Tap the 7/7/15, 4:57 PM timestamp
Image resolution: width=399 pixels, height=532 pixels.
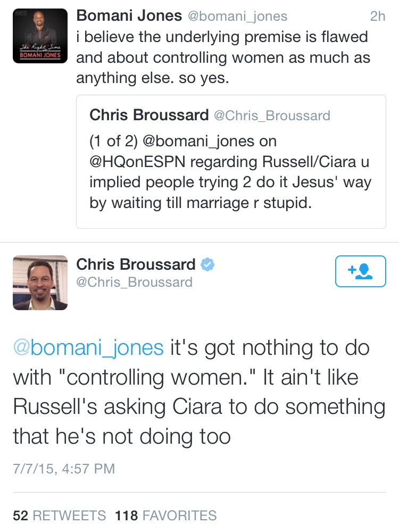64,468
